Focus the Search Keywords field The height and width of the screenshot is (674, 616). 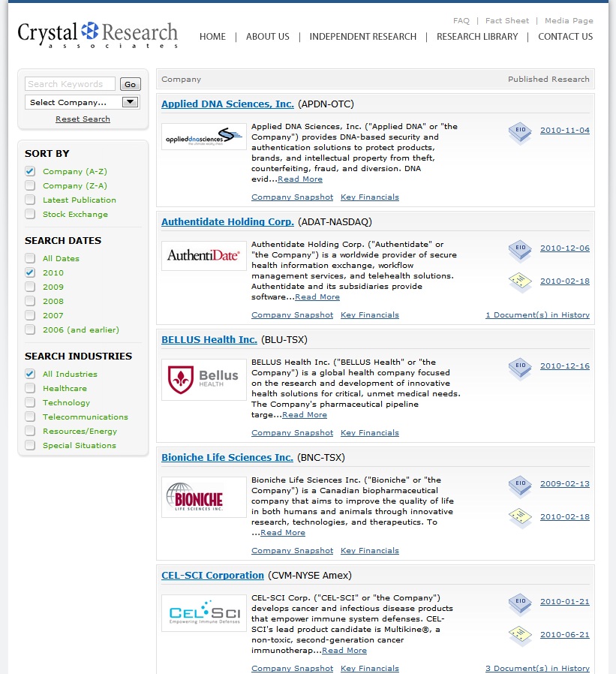[x=70, y=84]
